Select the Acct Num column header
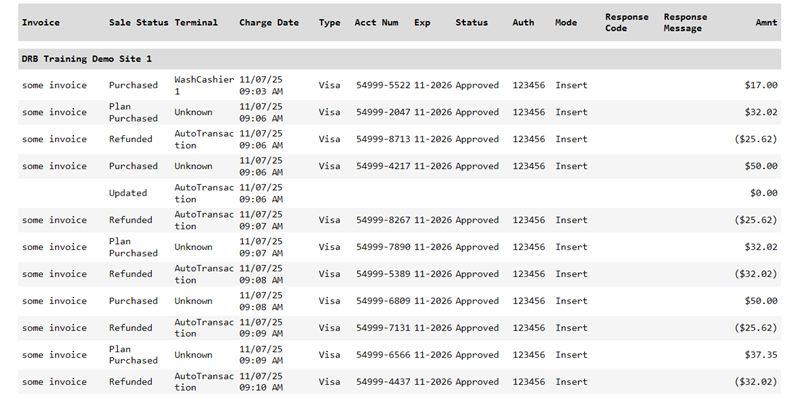This screenshot has width=800, height=408. (377, 22)
